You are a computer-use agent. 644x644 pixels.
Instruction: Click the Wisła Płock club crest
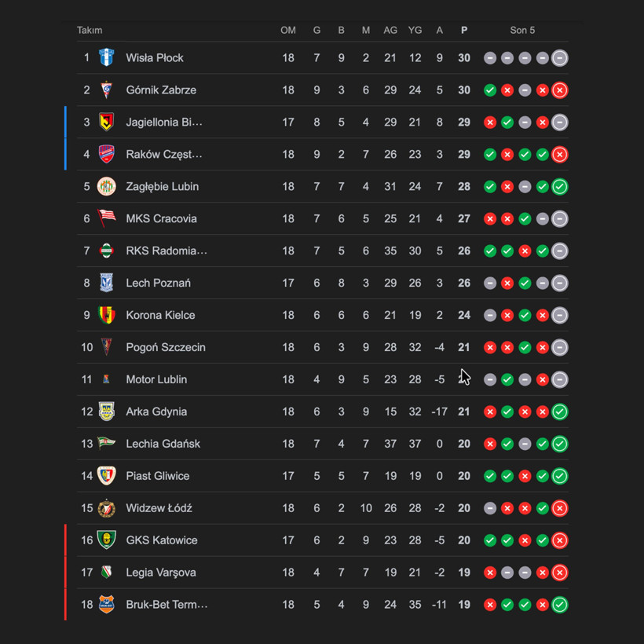107,58
